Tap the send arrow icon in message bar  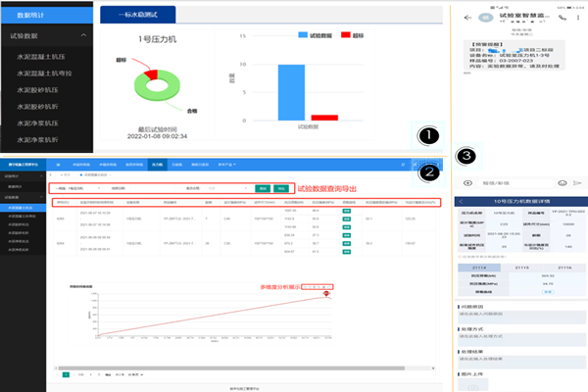coord(577,183)
